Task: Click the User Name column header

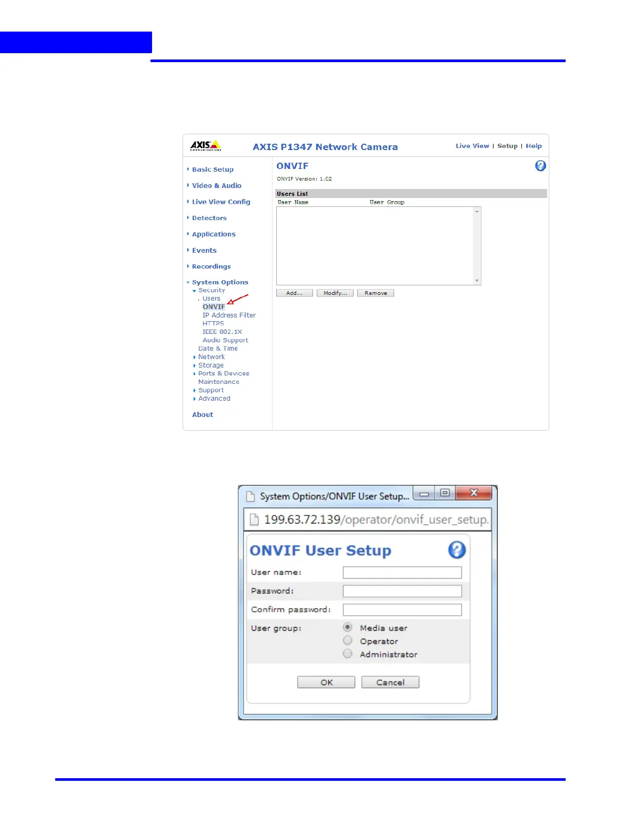Action: [293, 202]
